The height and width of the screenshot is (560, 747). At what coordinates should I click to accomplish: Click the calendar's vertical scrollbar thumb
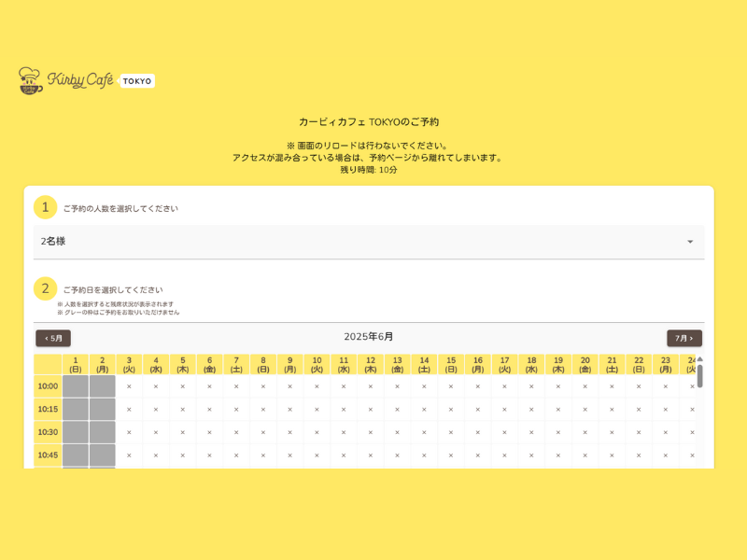click(699, 376)
